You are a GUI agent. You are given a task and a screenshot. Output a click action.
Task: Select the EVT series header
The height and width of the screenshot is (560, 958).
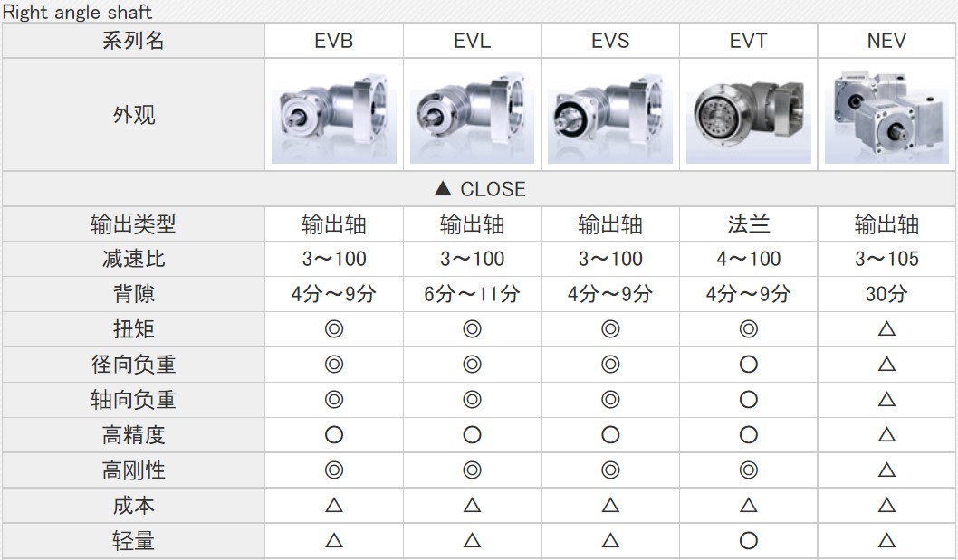point(749,41)
